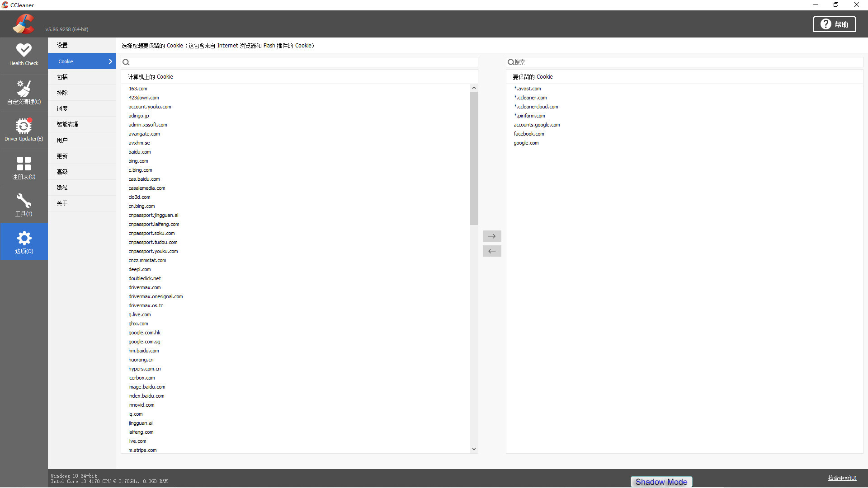
Task: Open the 用户 users menu item
Action: [82, 140]
